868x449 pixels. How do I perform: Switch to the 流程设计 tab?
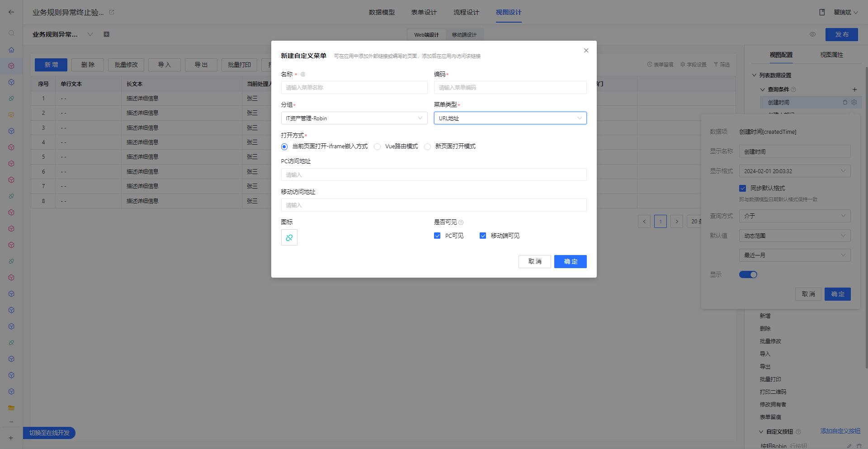[x=466, y=12]
